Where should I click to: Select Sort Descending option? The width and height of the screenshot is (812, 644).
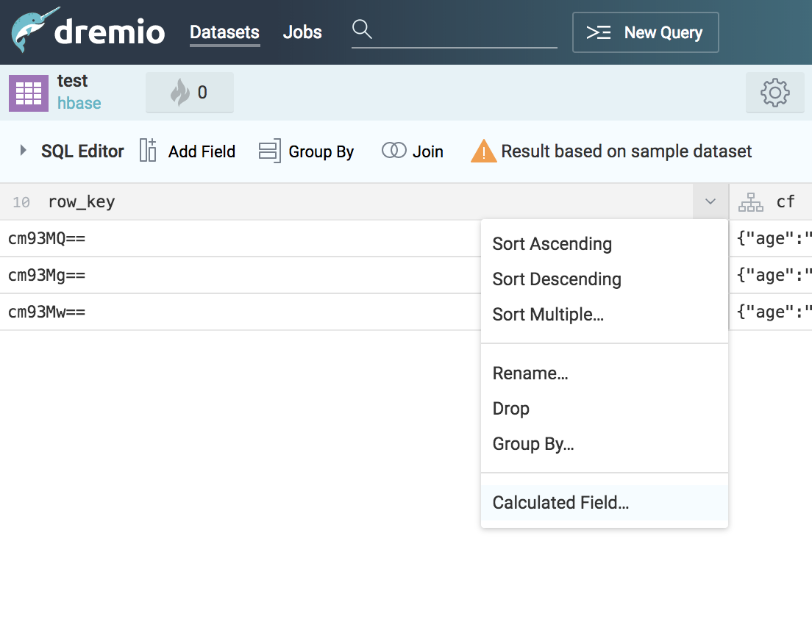tap(557, 279)
